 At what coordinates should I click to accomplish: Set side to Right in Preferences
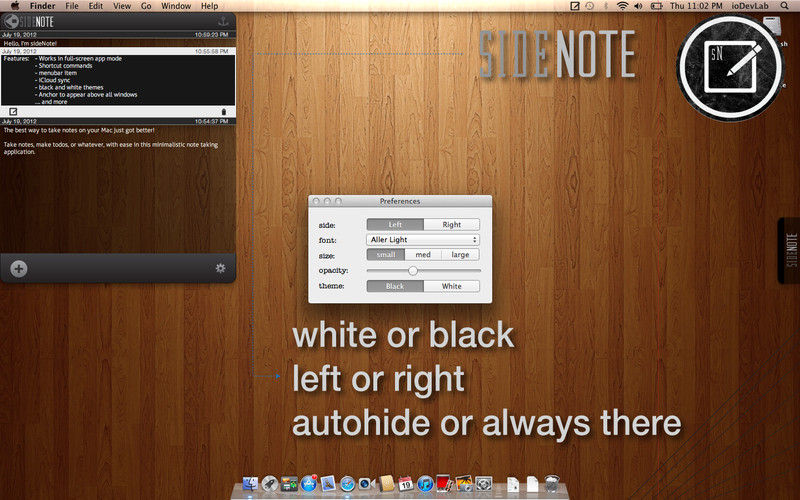[452, 224]
